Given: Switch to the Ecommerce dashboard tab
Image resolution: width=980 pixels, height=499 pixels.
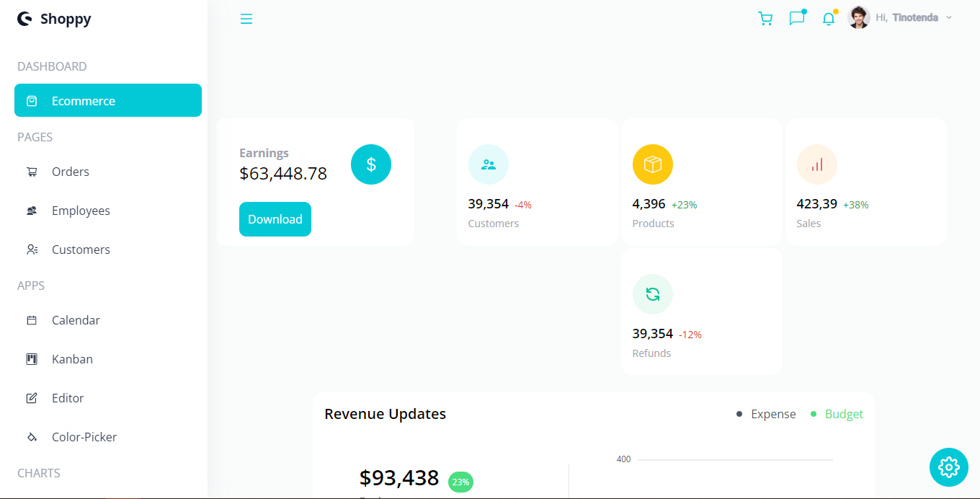Looking at the screenshot, I should (x=84, y=101).
